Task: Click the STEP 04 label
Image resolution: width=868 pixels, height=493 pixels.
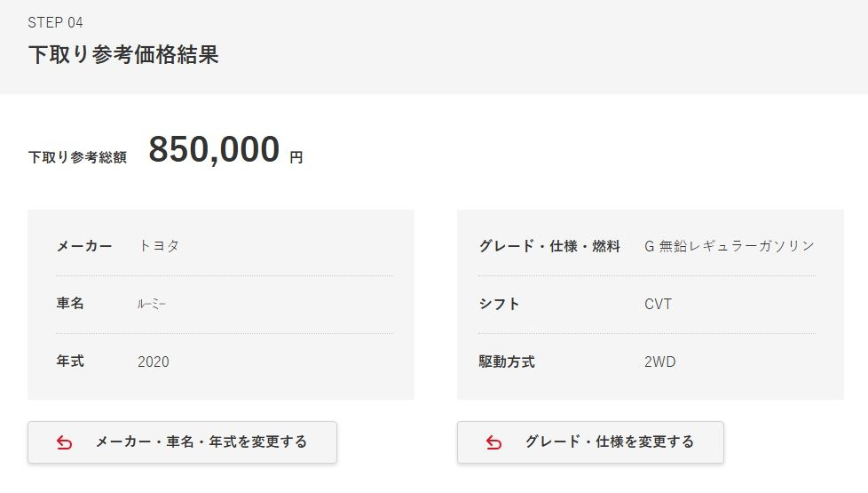Action: 55,22
